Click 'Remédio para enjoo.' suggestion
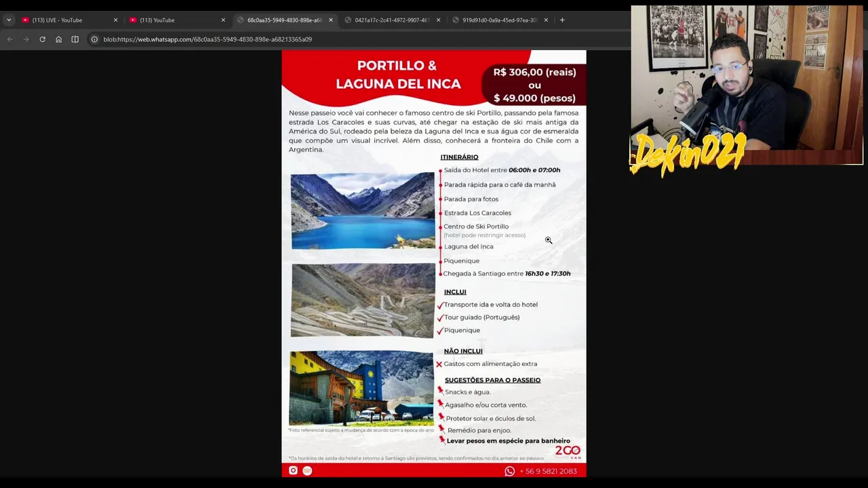868x488 pixels. (x=479, y=430)
